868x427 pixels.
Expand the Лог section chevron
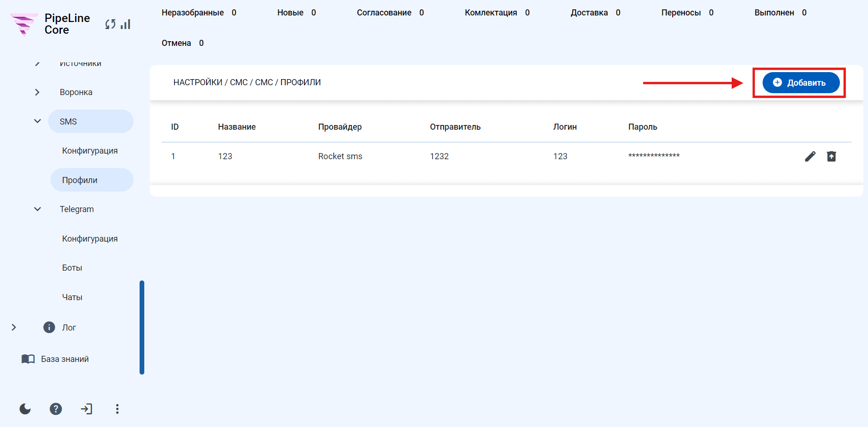tap(14, 327)
